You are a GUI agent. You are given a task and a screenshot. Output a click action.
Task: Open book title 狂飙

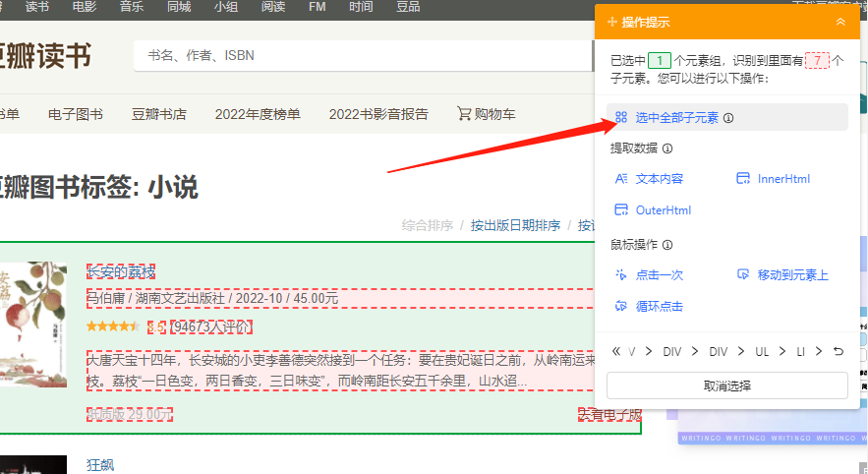pos(100,464)
